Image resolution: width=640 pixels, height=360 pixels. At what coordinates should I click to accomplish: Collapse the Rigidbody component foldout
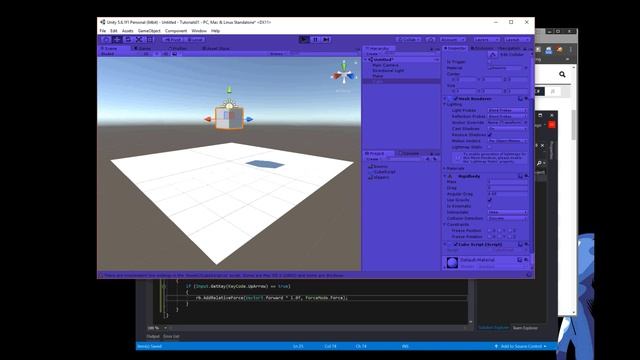coord(445,176)
